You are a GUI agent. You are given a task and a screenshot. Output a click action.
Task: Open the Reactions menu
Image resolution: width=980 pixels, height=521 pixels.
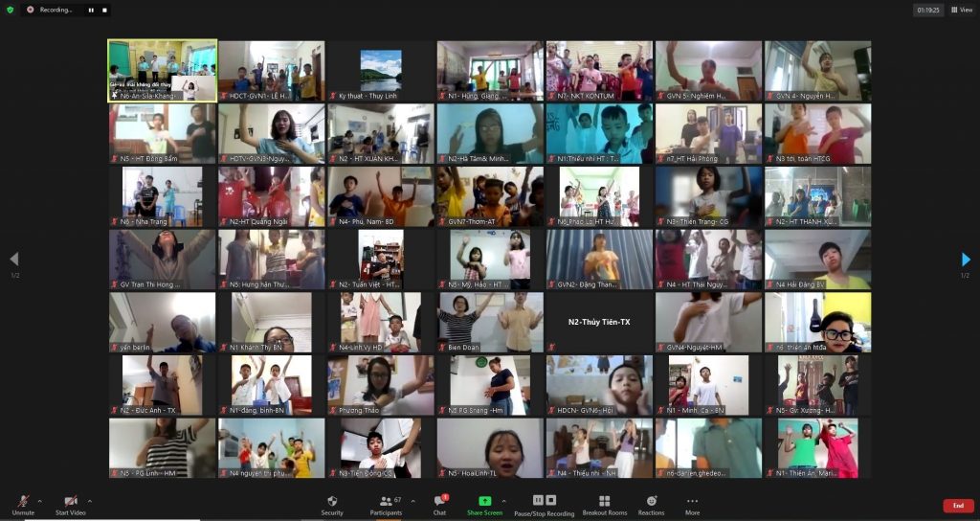pos(651,506)
